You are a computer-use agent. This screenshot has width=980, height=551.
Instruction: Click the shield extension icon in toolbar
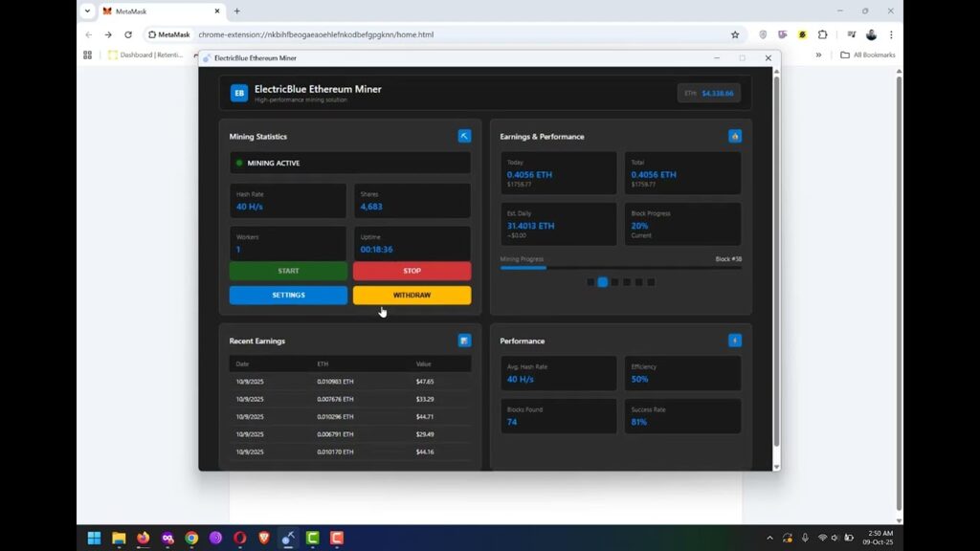click(x=763, y=35)
